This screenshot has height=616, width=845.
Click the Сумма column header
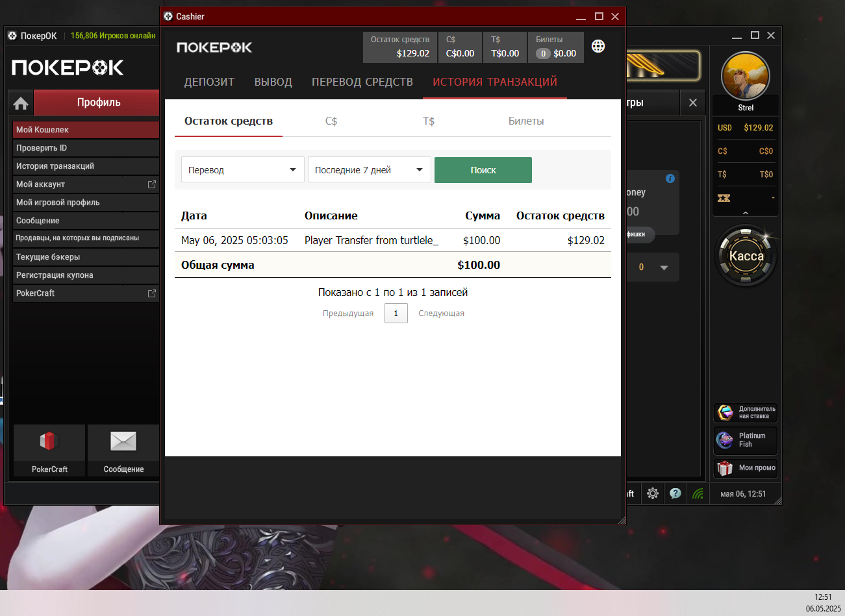[x=483, y=216]
